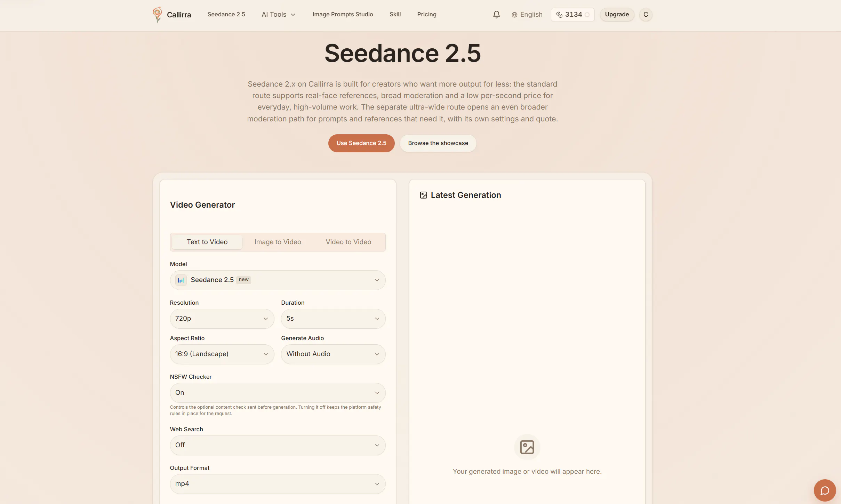Screen dimensions: 841x504
Task: Switch to the Video to Video tab
Action: coord(348,242)
